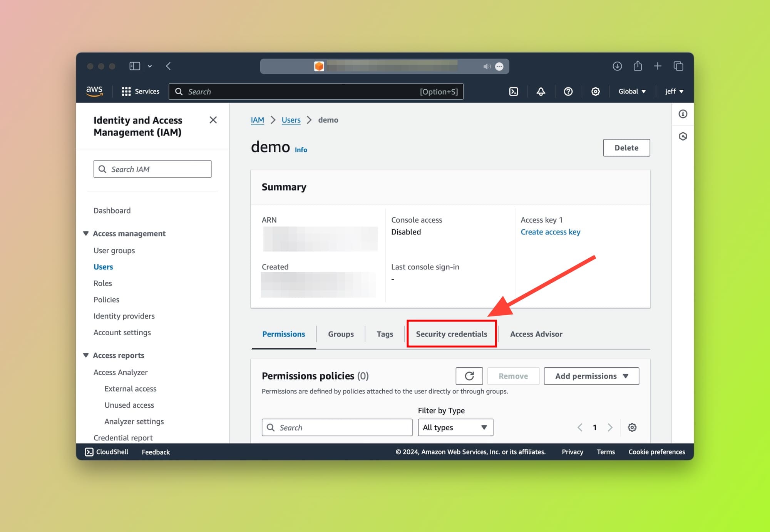Click next page arrow in permissions table
Image resolution: width=770 pixels, height=532 pixels.
pos(610,427)
